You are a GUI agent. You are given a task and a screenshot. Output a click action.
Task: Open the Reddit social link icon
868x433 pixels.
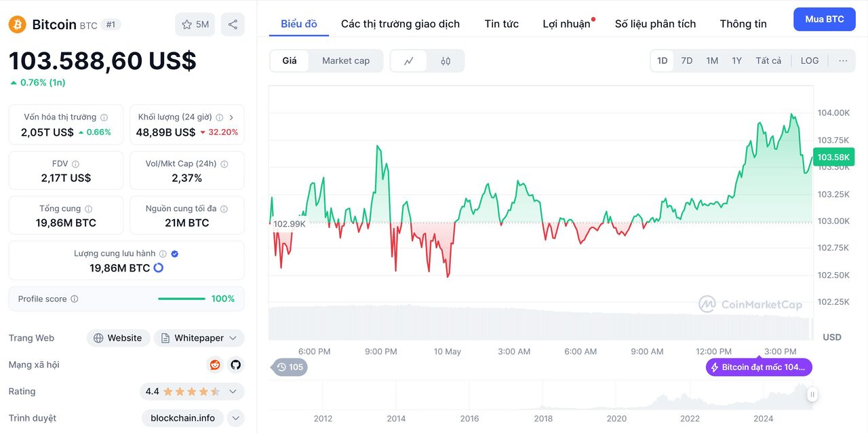(x=215, y=365)
